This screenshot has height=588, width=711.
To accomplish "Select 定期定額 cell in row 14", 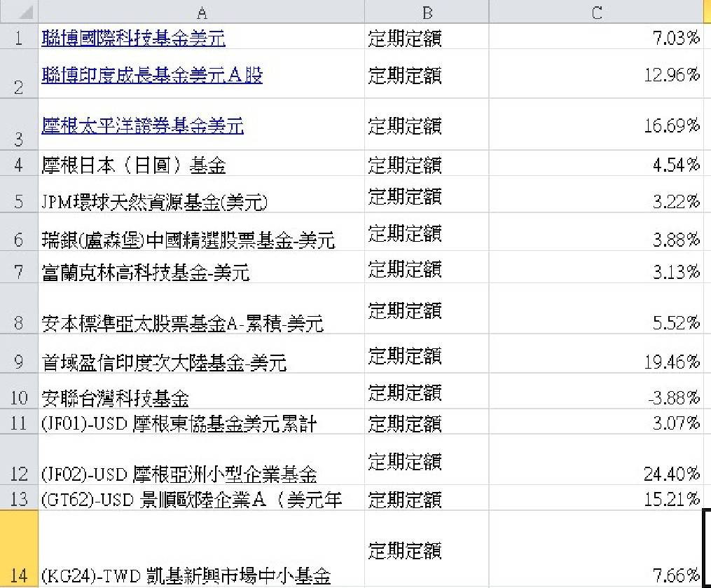I will 427,549.
